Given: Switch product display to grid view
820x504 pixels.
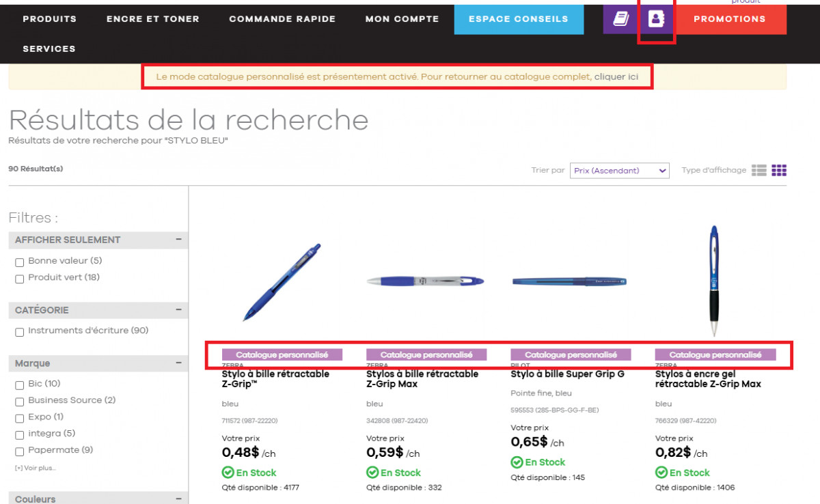Looking at the screenshot, I should (779, 170).
